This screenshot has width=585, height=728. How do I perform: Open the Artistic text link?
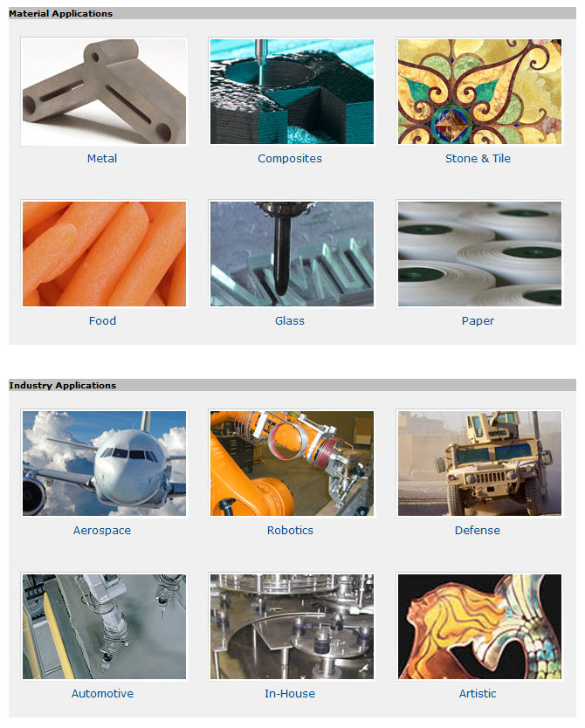point(478,694)
